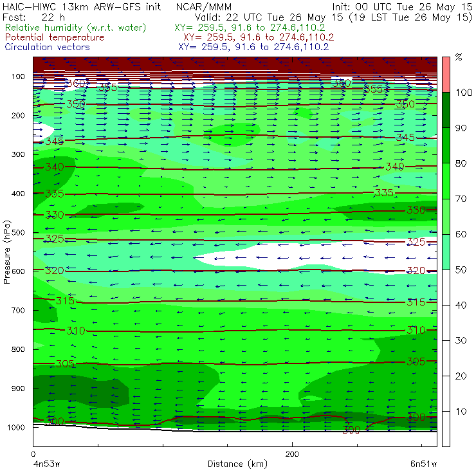
Task: Click the blue 'Circulation vectors' legend label
Action: 47,47
